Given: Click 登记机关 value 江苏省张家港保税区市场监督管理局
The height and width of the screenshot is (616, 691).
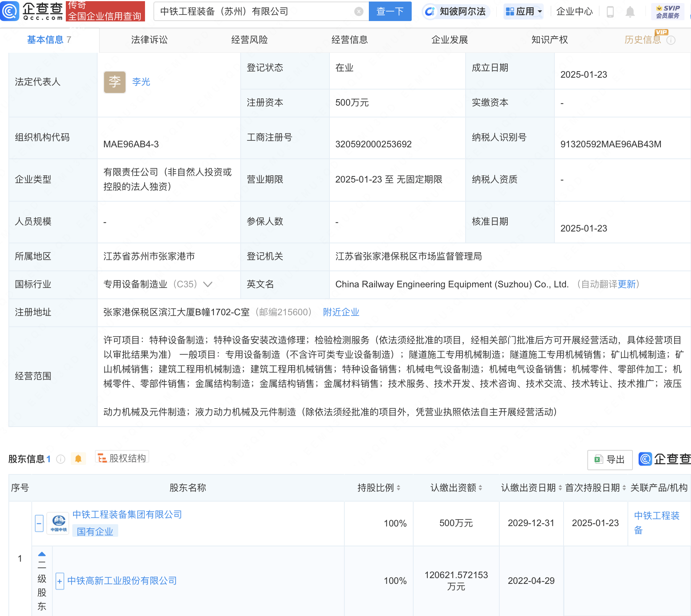Looking at the screenshot, I should click(409, 256).
